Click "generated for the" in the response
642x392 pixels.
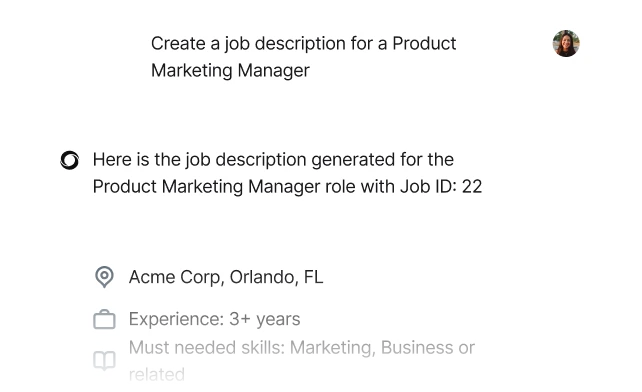[382, 160]
